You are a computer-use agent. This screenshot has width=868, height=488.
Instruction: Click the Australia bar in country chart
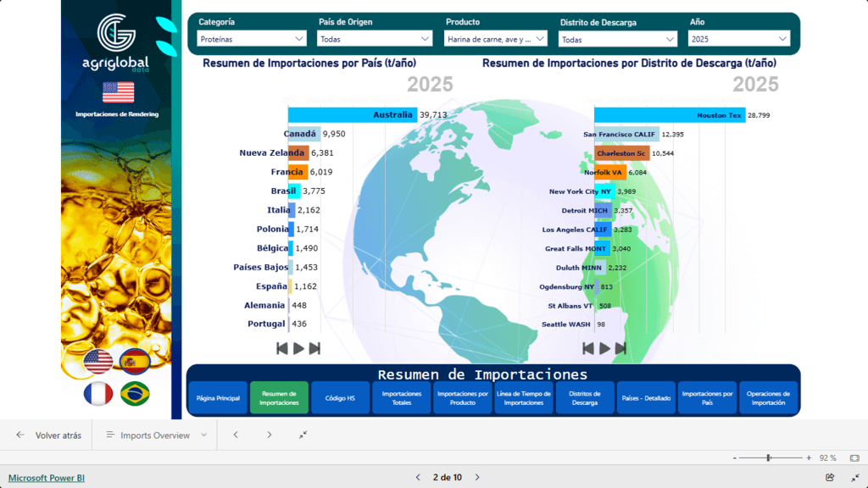(x=352, y=115)
